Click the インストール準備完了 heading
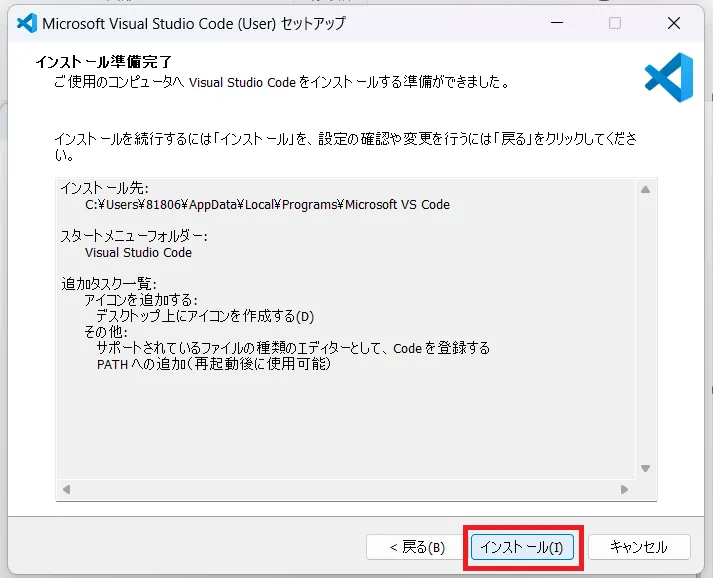This screenshot has width=714, height=578. click(103, 62)
